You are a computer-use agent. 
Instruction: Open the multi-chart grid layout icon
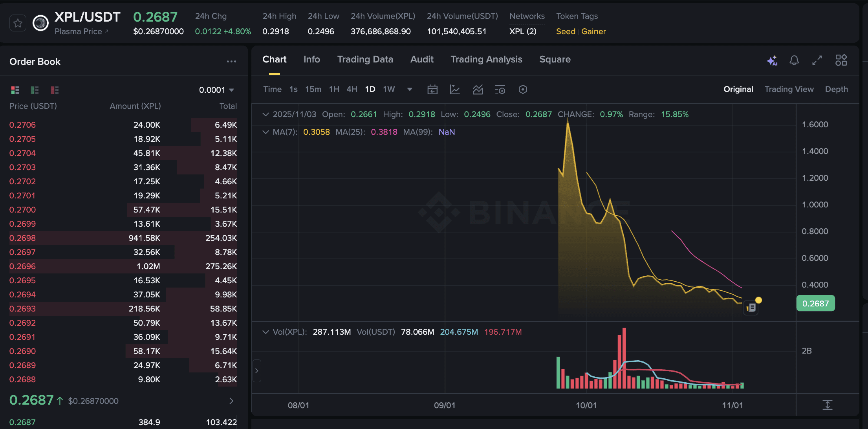(841, 60)
